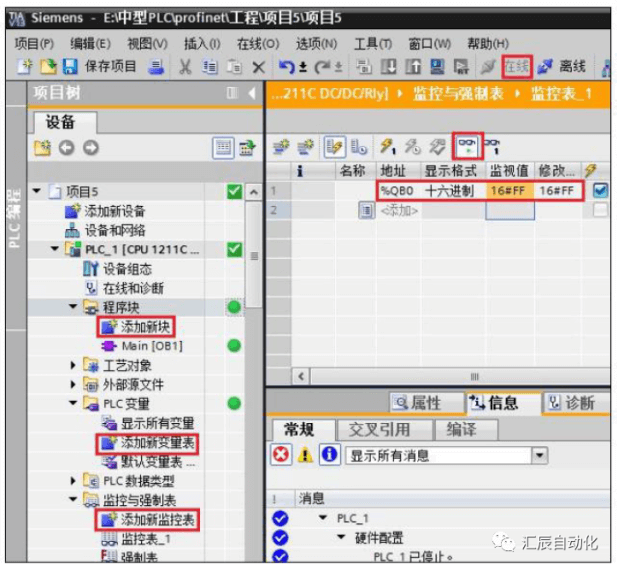Open the 视图(V) menu
The image size is (618, 570).
[147, 43]
